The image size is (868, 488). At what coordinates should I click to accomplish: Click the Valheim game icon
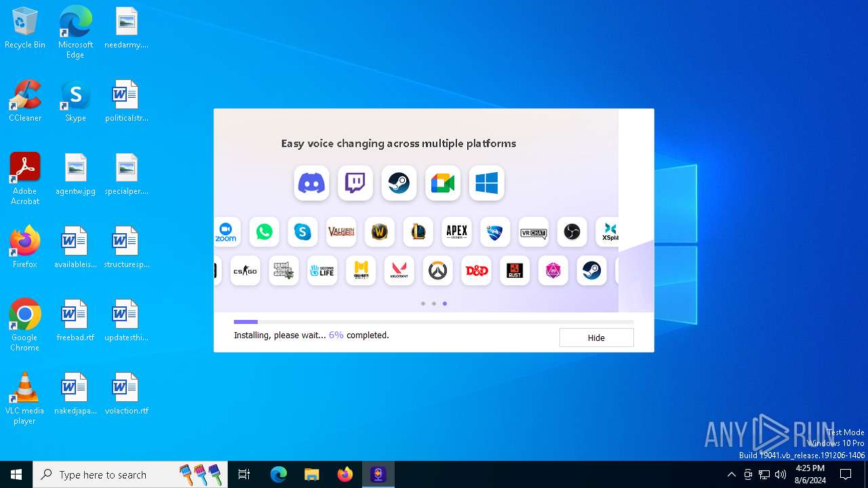tap(341, 232)
